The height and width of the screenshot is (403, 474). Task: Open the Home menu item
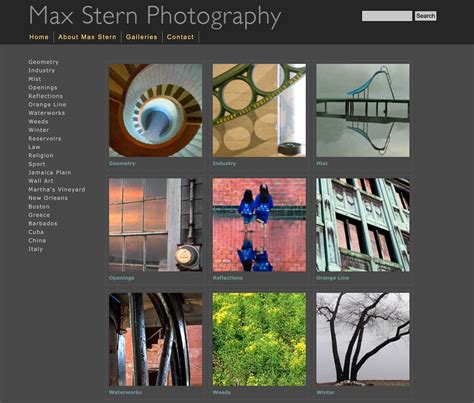(x=39, y=37)
